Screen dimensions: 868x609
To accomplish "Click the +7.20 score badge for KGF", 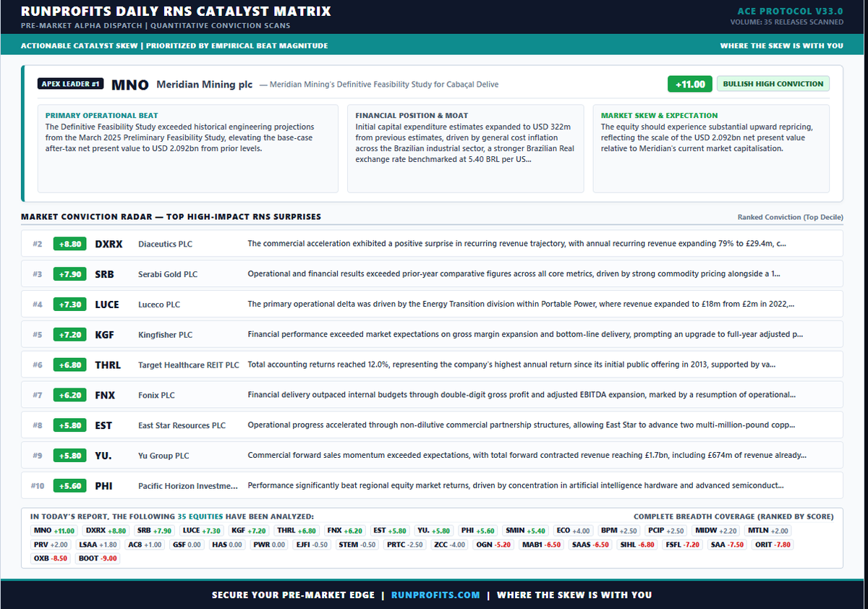I will [70, 335].
